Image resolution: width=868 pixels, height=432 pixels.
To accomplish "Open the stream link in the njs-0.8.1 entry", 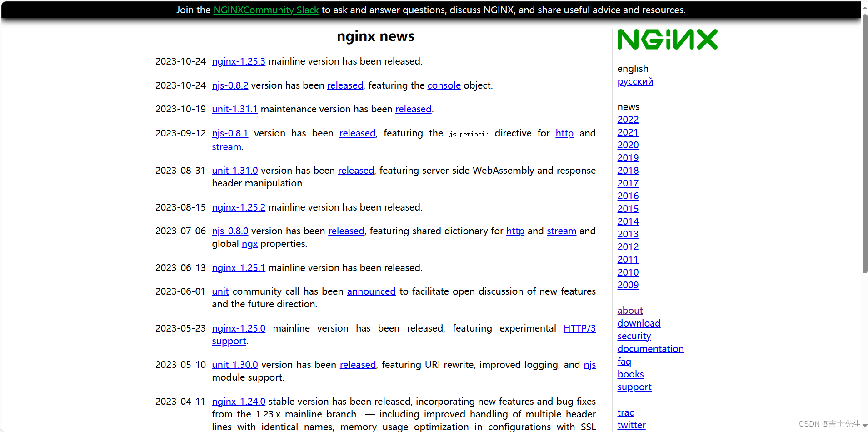I will [226, 147].
